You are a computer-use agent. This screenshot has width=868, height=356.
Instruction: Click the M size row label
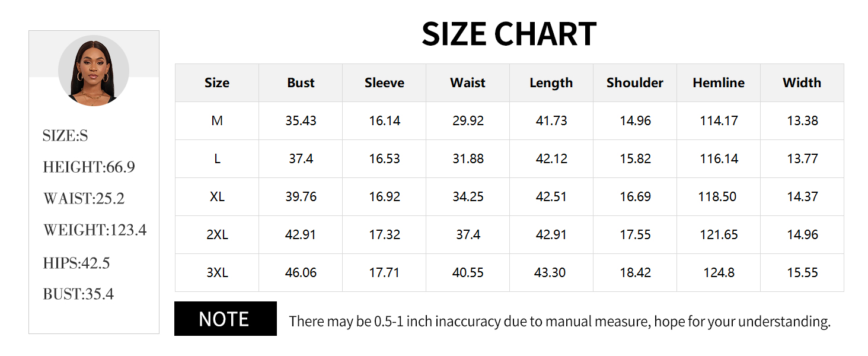[217, 121]
